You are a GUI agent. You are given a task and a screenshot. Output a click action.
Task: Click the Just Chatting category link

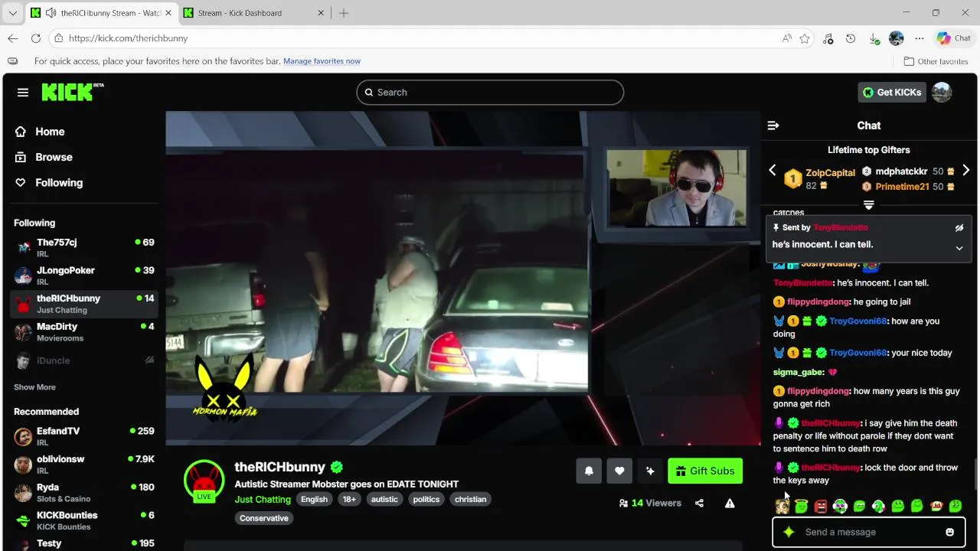pos(263,500)
